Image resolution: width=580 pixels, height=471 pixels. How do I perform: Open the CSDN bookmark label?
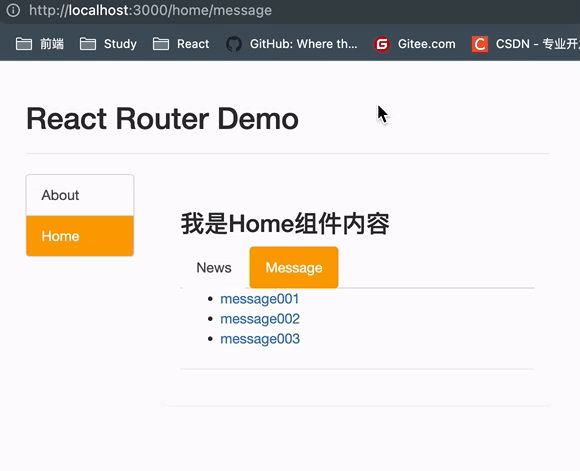537,44
